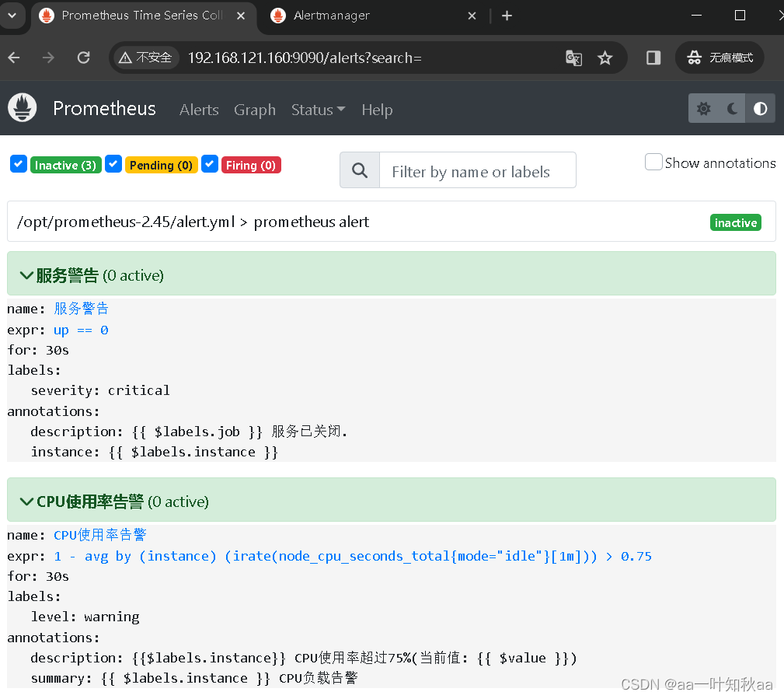
Task: Click the Prometheus brand title
Action: point(104,109)
